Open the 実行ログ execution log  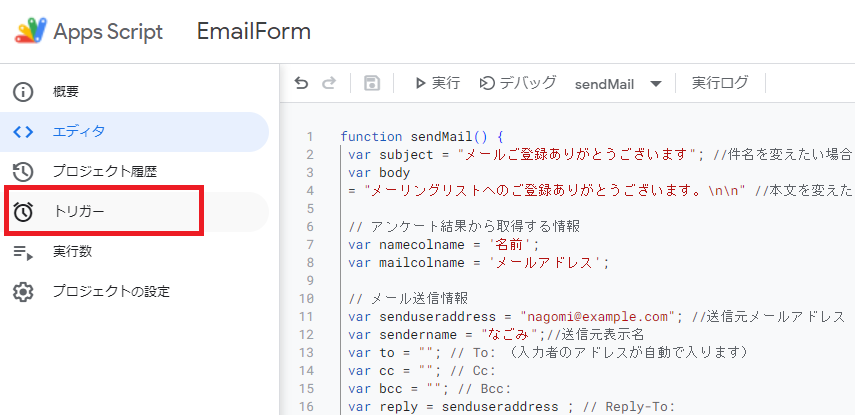[x=720, y=84]
